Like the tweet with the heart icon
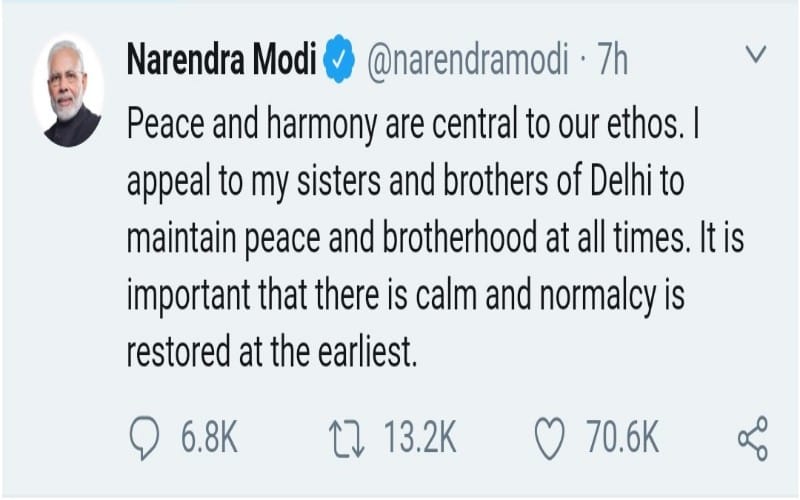The image size is (800, 500). click(548, 436)
